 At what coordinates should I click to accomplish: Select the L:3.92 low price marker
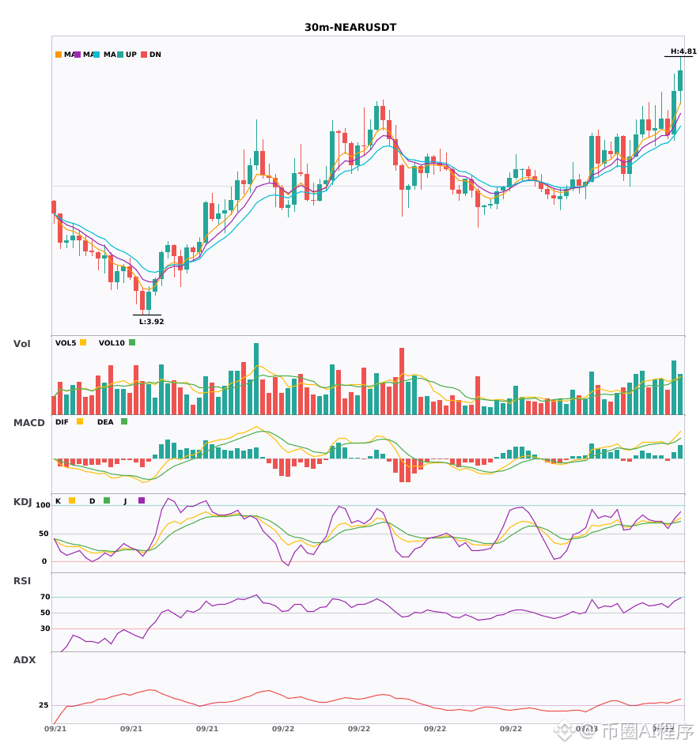(x=151, y=322)
